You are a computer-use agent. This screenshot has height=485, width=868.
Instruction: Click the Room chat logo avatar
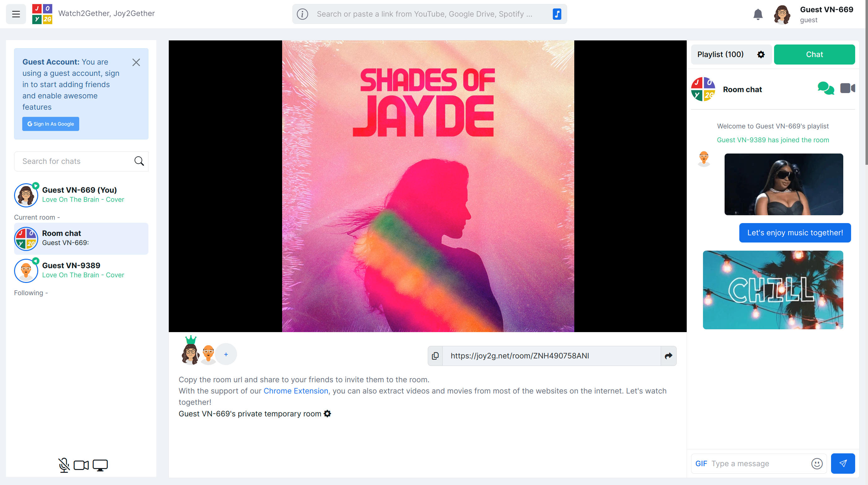[703, 89]
